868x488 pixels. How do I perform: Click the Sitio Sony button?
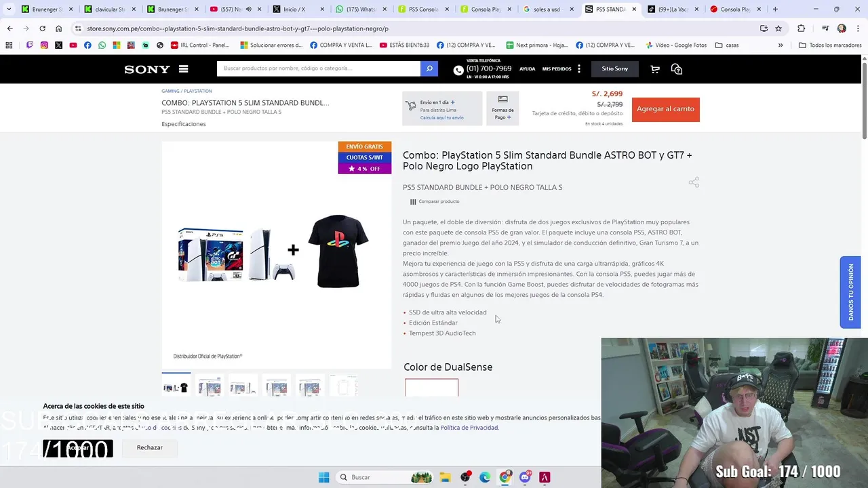click(615, 68)
